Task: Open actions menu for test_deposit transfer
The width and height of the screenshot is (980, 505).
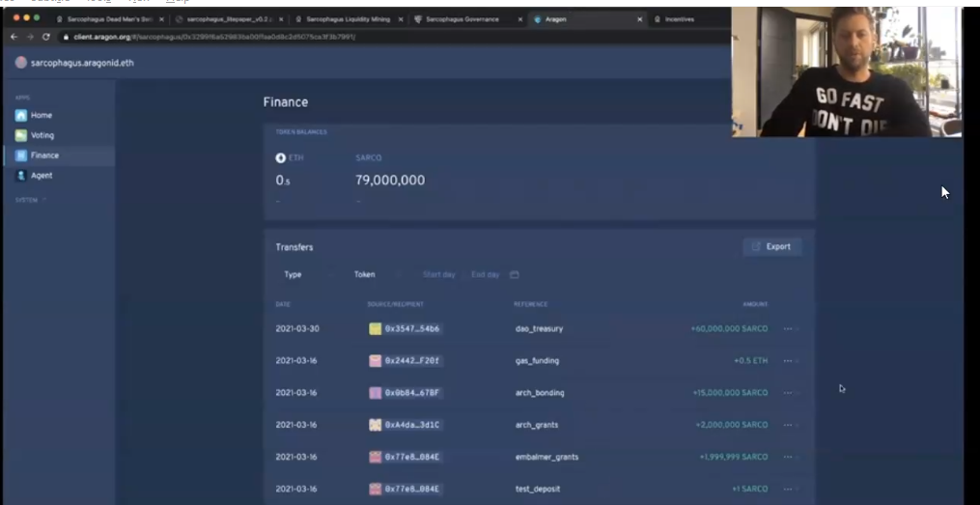Action: 788,489
